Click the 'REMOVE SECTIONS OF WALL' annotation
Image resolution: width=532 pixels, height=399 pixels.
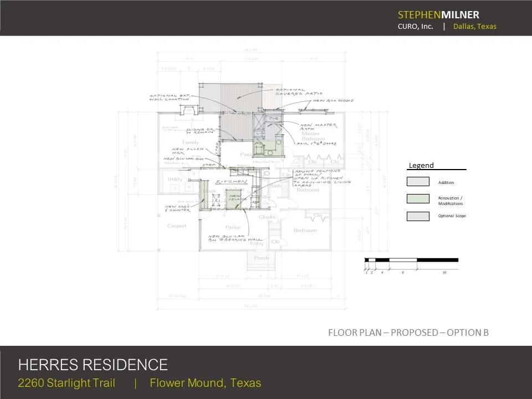tap(318, 173)
